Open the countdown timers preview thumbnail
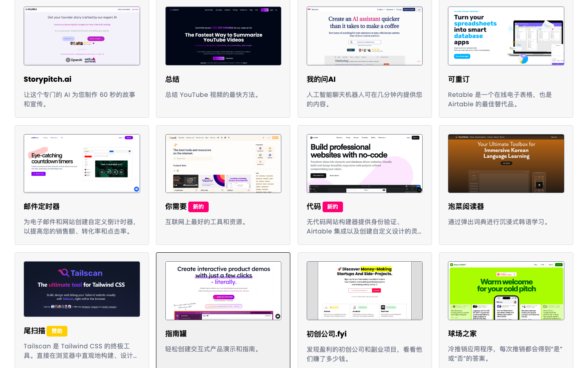The image size is (588, 368). pos(82,164)
